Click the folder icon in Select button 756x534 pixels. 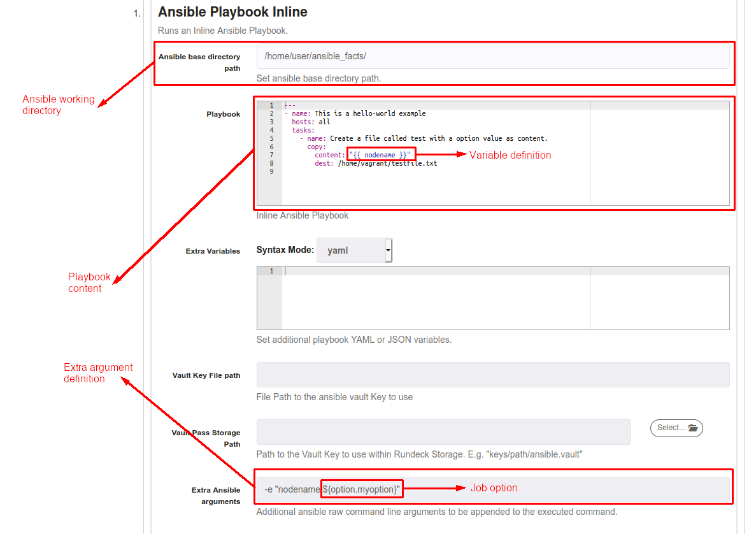pos(693,428)
